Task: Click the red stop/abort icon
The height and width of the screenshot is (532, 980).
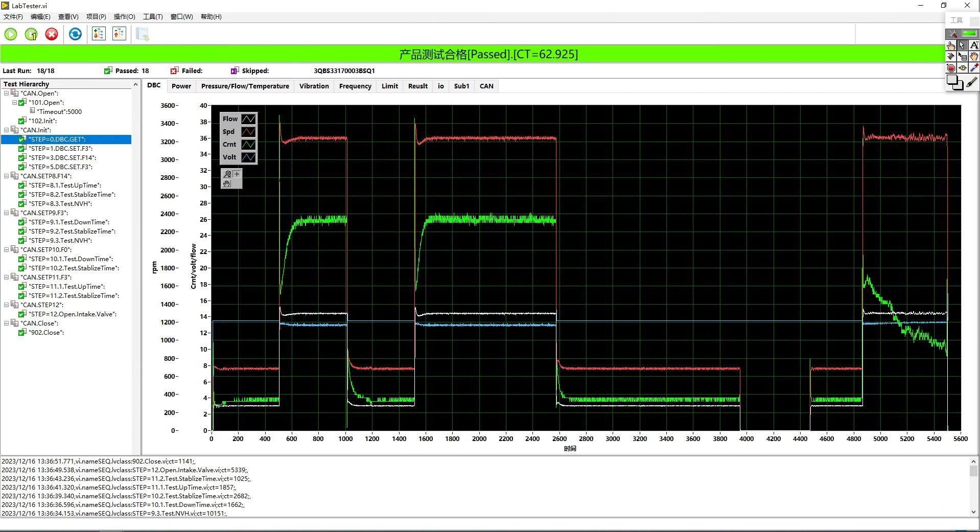Action: 52,34
